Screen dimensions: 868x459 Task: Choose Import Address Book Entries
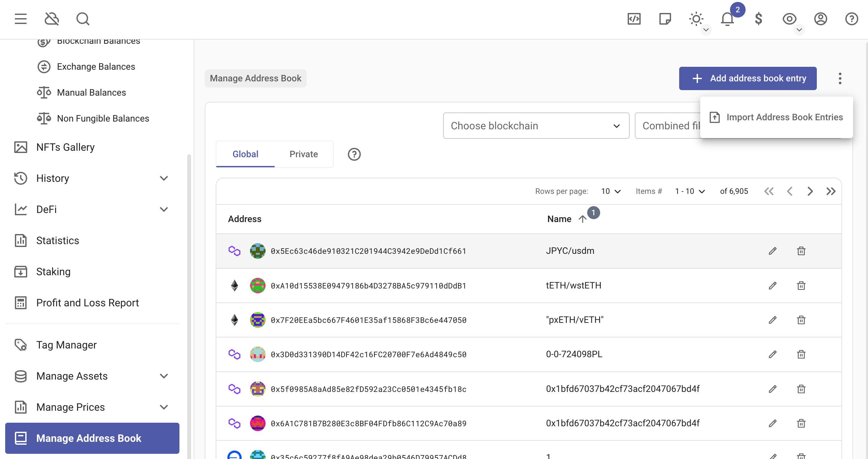point(776,117)
